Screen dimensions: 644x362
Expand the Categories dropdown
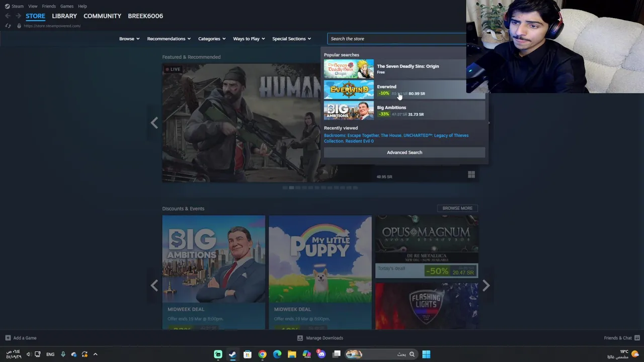pos(212,39)
